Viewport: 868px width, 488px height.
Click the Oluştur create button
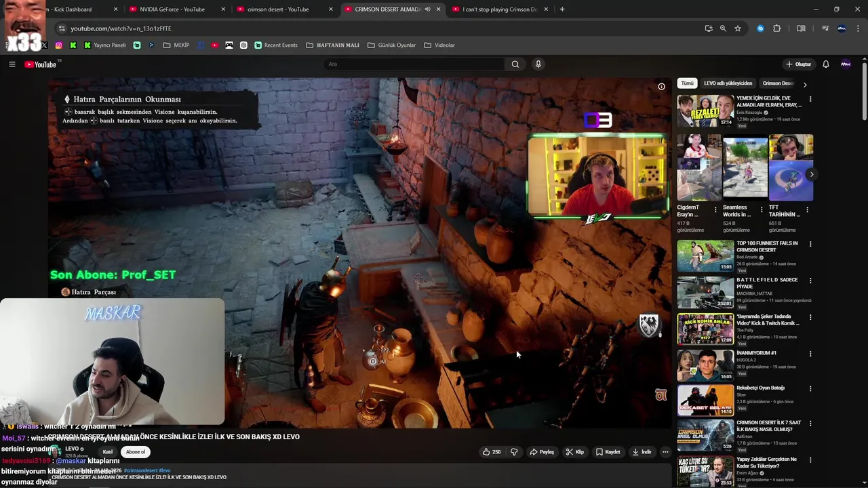point(799,64)
